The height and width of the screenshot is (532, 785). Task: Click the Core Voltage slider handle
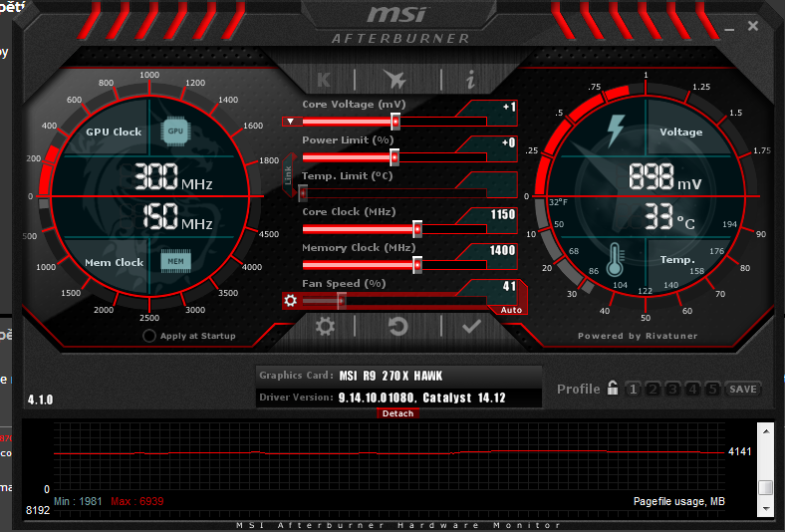coord(395,122)
